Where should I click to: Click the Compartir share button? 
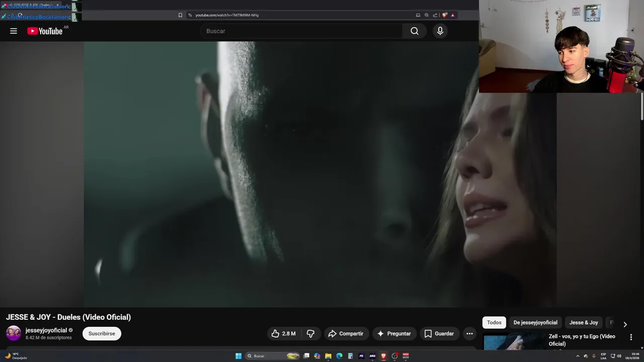pos(346,333)
